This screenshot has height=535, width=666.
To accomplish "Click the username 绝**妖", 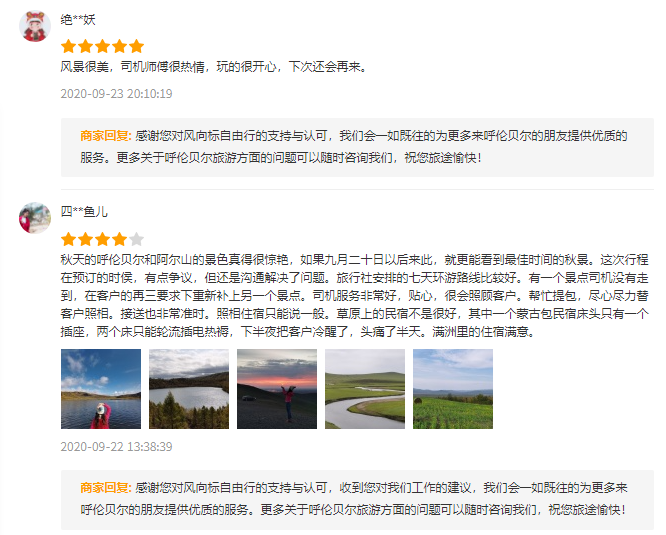I will coord(78,20).
